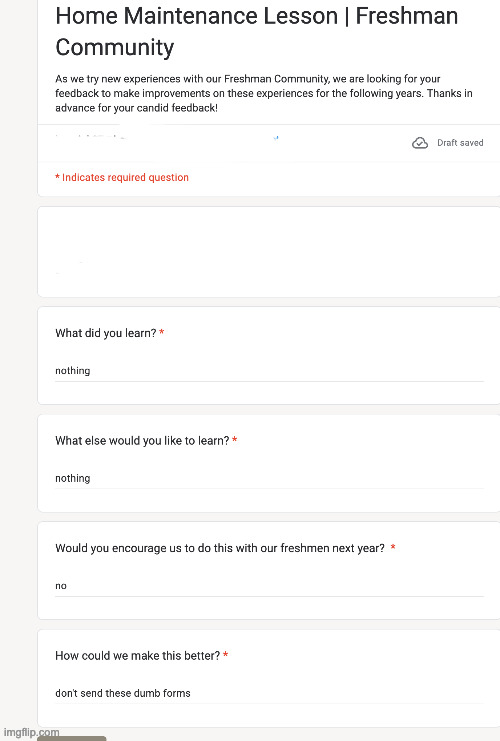
Task: Click the form description paragraph about candid feedback
Action: [x=264, y=93]
